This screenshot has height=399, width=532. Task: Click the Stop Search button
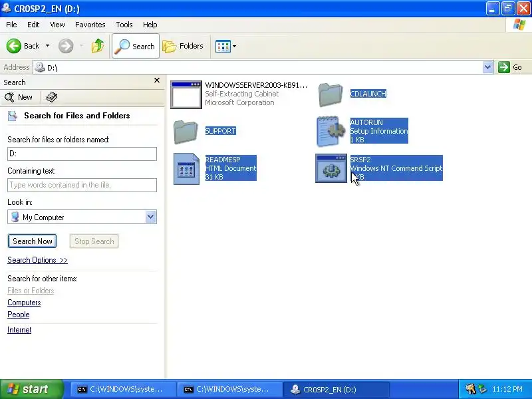coord(94,241)
